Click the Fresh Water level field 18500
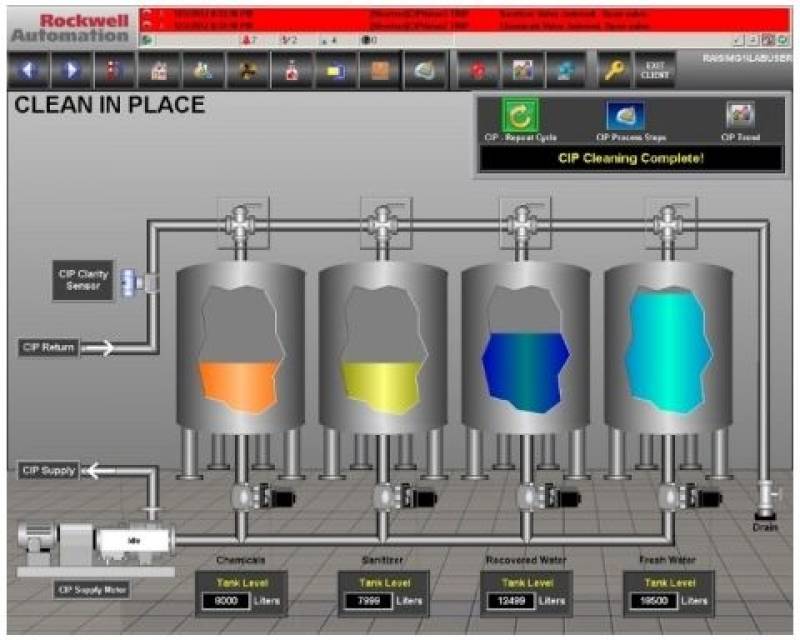Viewport: 800px width, 640px height. tap(654, 601)
